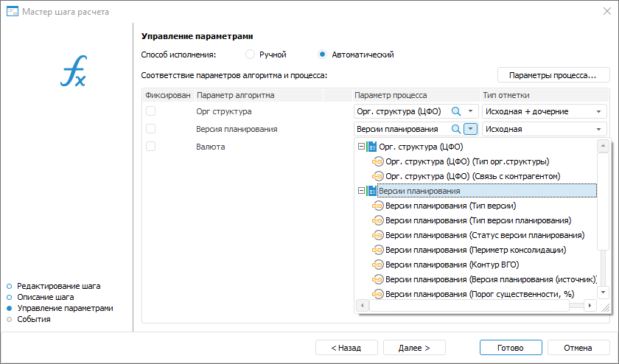619x364 pixels.
Task: Select the Ручной execution method
Action: tap(251, 55)
